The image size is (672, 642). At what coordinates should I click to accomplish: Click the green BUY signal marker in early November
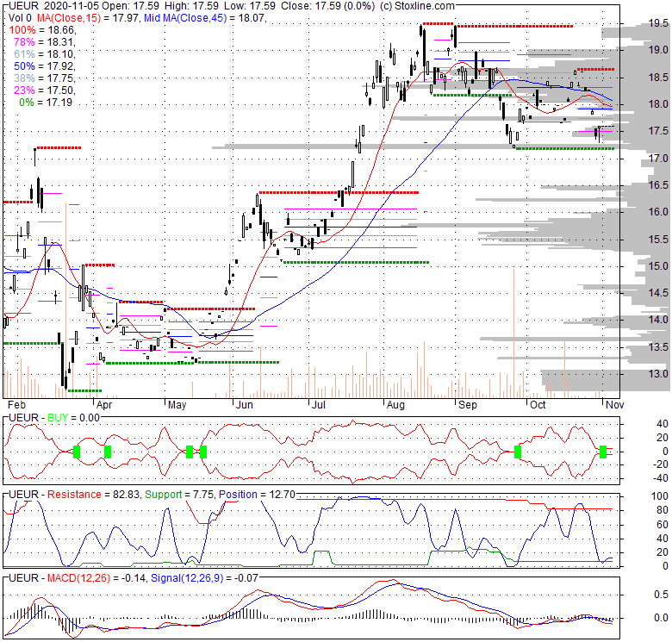603,452
